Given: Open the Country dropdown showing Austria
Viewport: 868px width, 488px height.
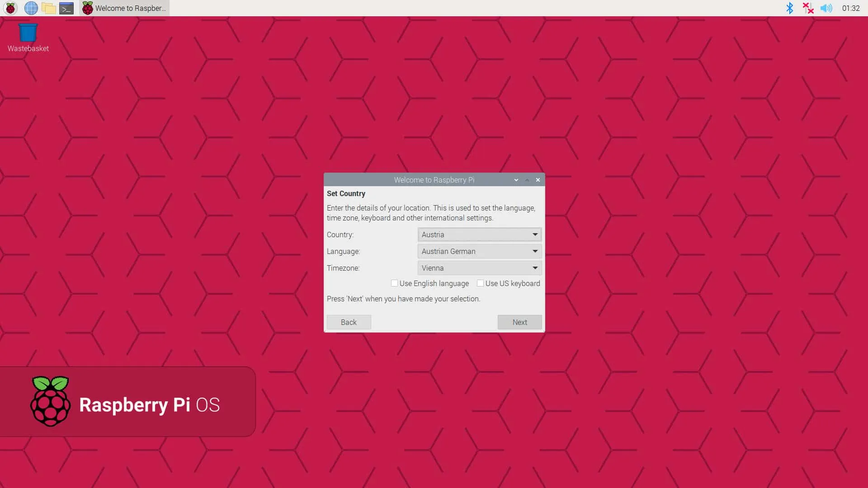Looking at the screenshot, I should [x=480, y=235].
